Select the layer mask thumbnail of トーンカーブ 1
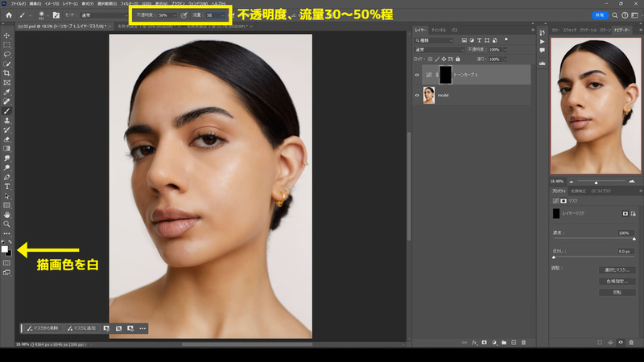 [445, 75]
